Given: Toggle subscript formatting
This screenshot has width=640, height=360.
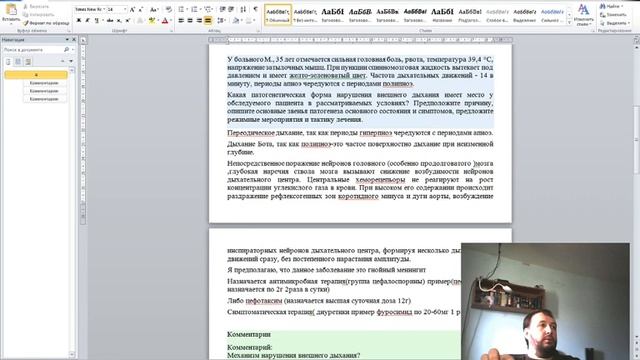Looking at the screenshot, I should pyautogui.click(x=119, y=20).
